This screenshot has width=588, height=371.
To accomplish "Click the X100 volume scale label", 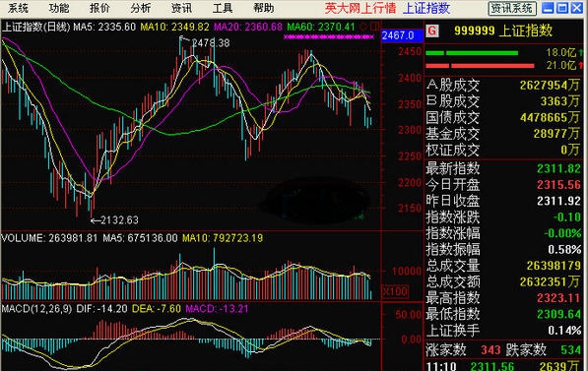I will (x=395, y=291).
